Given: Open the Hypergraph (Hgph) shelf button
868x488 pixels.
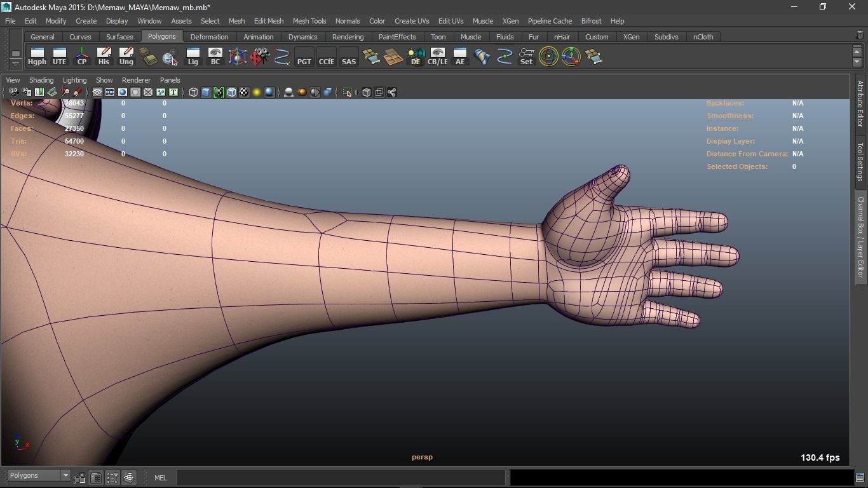Looking at the screenshot, I should tap(37, 57).
